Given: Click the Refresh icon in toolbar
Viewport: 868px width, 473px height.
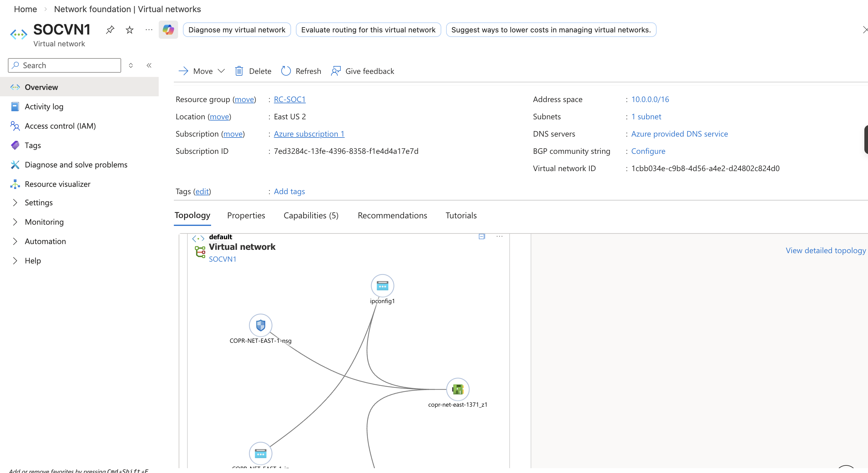Looking at the screenshot, I should pos(286,71).
